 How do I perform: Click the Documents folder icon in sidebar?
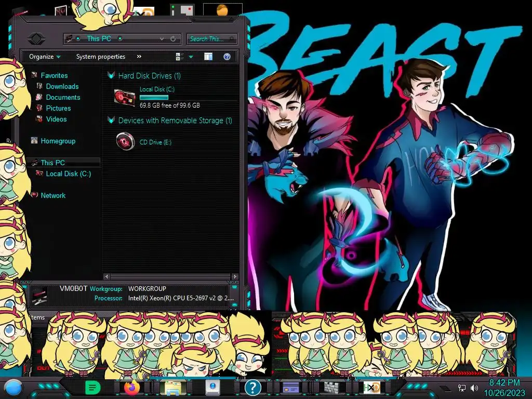[39, 97]
